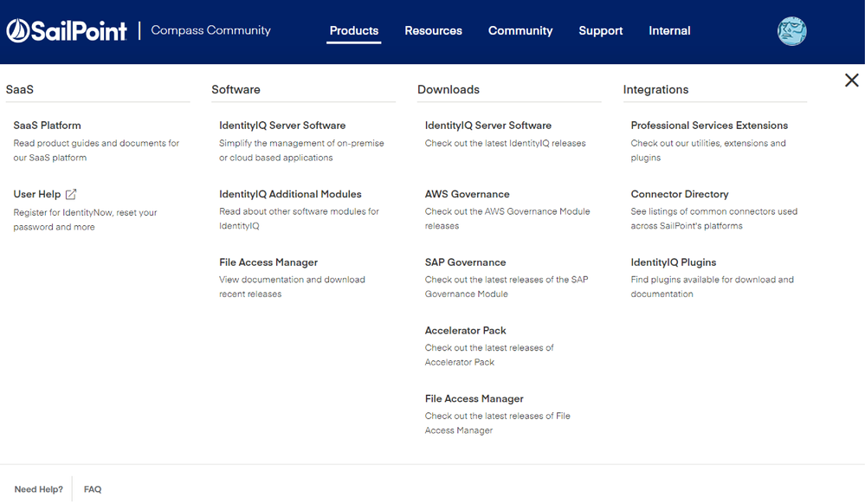Expand the Products menu
The height and width of the screenshot is (504, 865).
353,31
